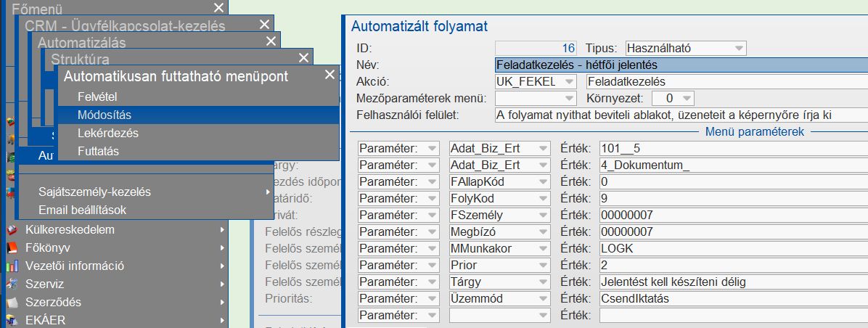Open the Akció dropdown showing UK_FEKEL
The width and height of the screenshot is (868, 328).
tap(569, 82)
